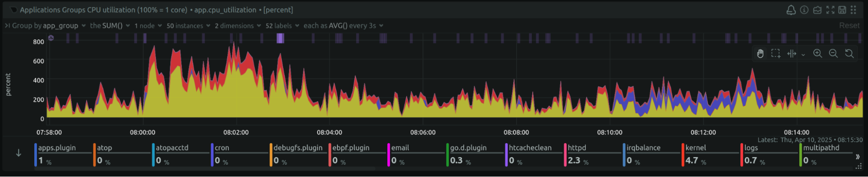Click the legend horizontal scrollbar
868x177 pixels.
point(205,169)
